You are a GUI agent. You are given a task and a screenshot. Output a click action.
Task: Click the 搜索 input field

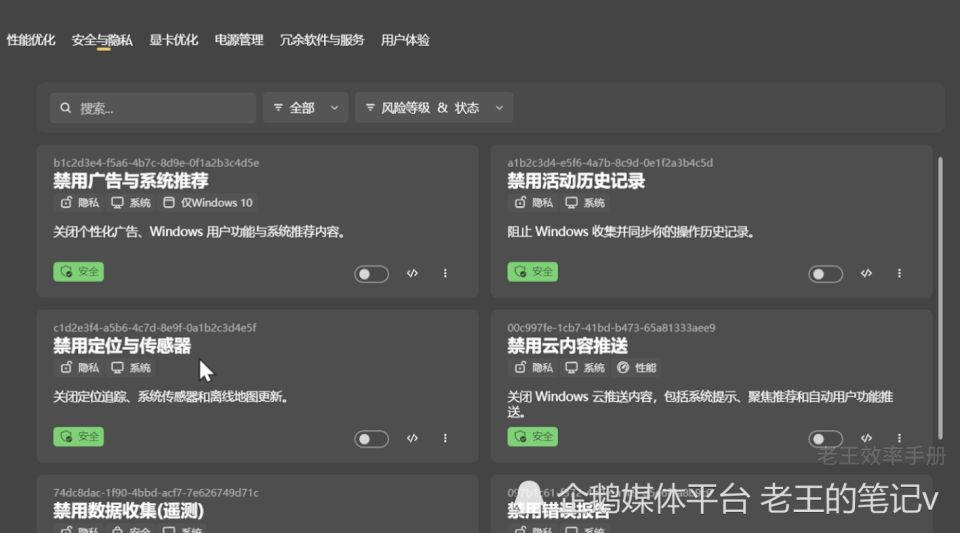click(153, 108)
